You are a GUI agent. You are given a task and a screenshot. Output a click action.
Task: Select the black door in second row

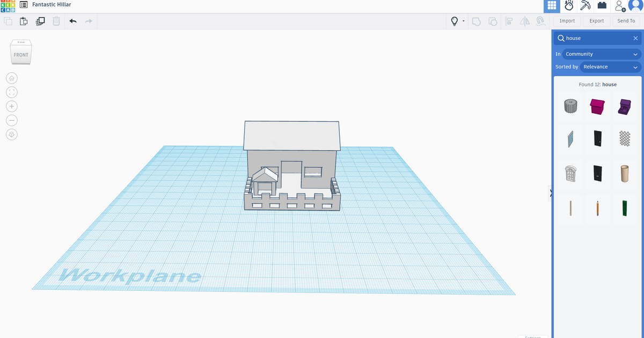[x=597, y=139]
